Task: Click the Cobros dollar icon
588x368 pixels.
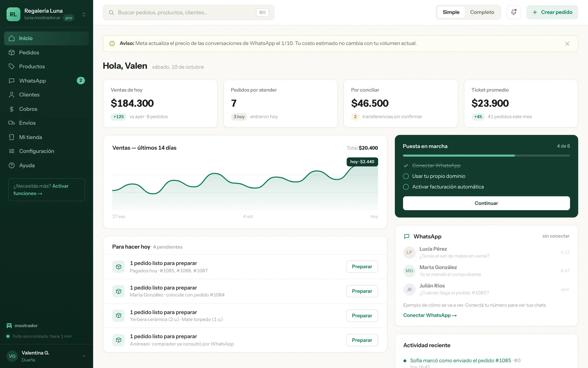Action: click(x=12, y=109)
